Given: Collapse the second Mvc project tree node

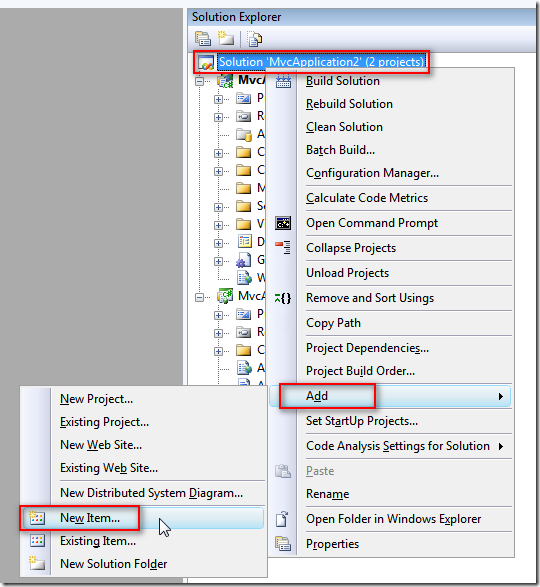Looking at the screenshot, I should tap(199, 297).
